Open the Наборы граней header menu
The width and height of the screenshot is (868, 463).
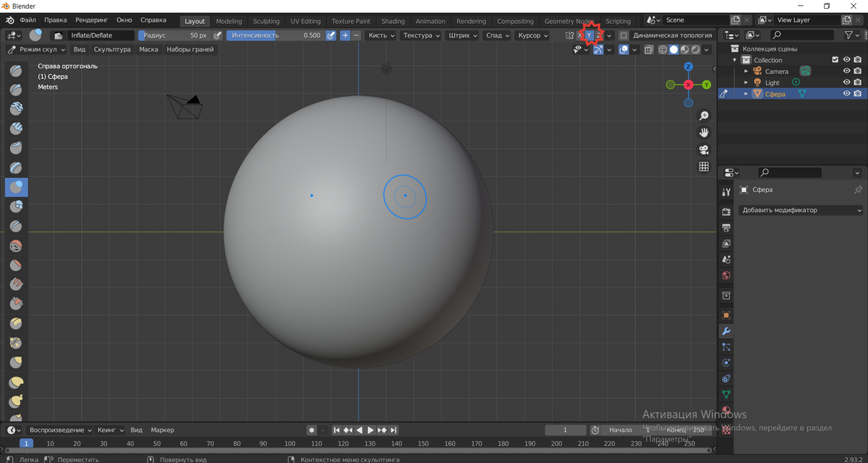pyautogui.click(x=190, y=50)
